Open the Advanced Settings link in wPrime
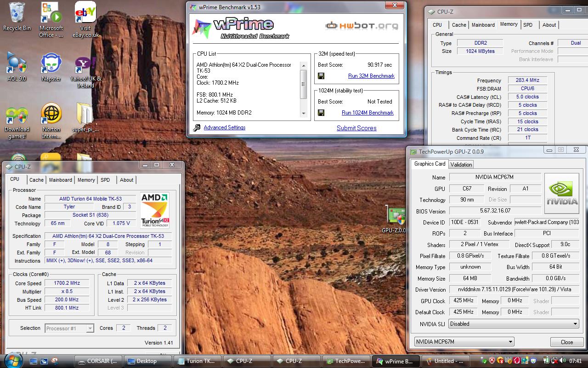588x368 pixels. coord(224,127)
